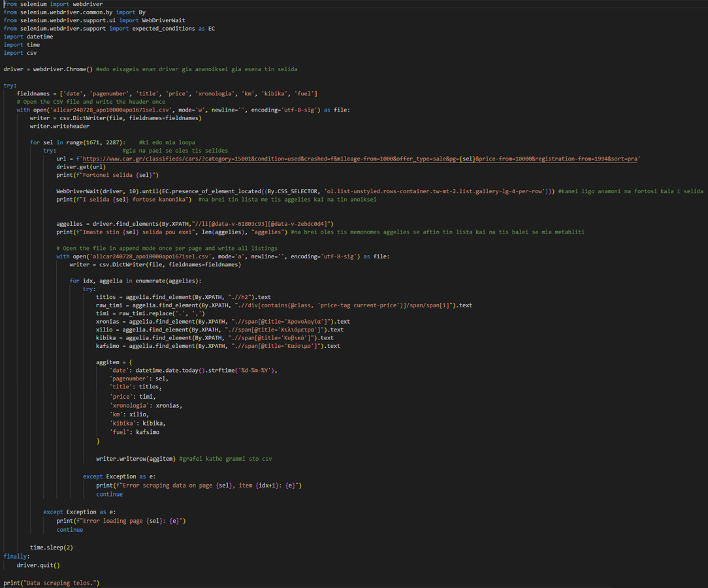Click the 'pagenumber': sel entry

[139, 378]
